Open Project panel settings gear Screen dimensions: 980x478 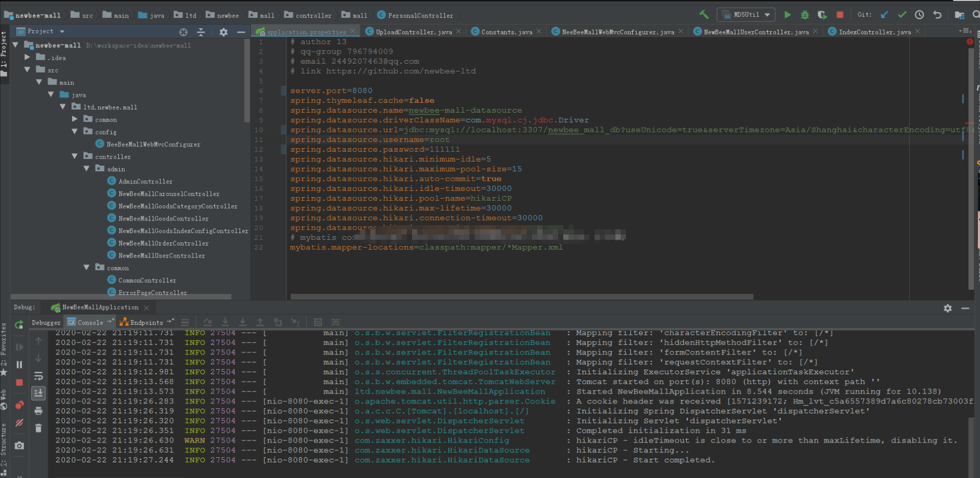(223, 32)
